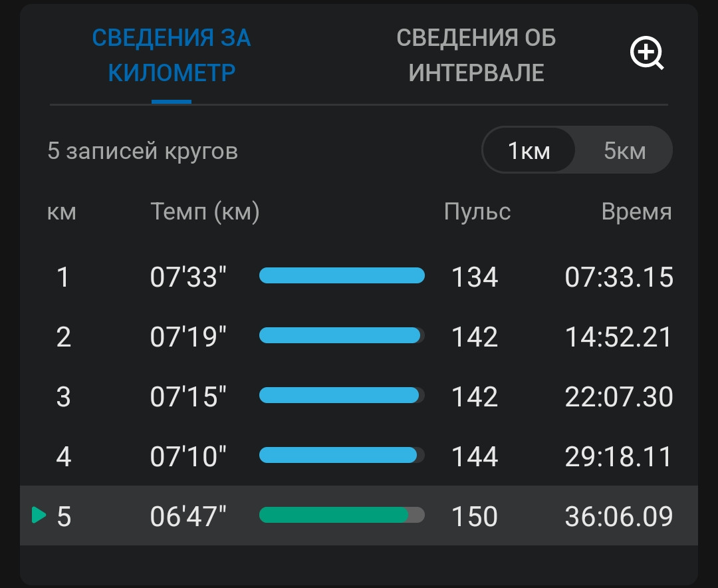Click the blue pace bar of lap 1
Image resolution: width=718 pixels, height=588 pixels.
coord(342,275)
